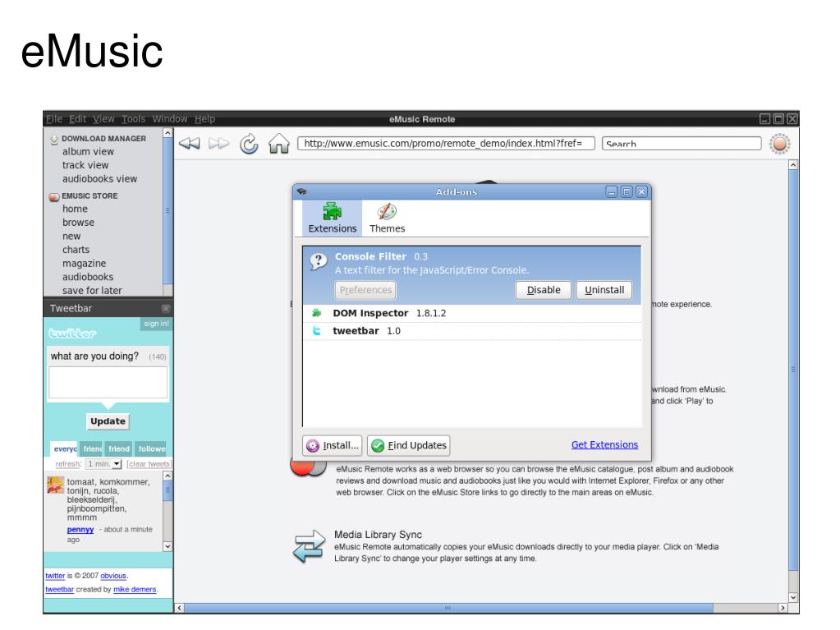Viewport: 840px width, 630px height.
Task: Open the File menu
Action: pos(54,119)
